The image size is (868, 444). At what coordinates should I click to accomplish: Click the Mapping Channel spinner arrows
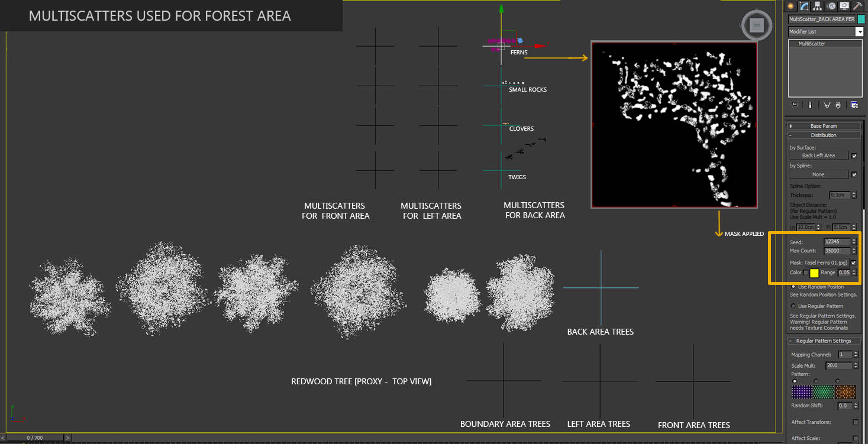[856, 355]
